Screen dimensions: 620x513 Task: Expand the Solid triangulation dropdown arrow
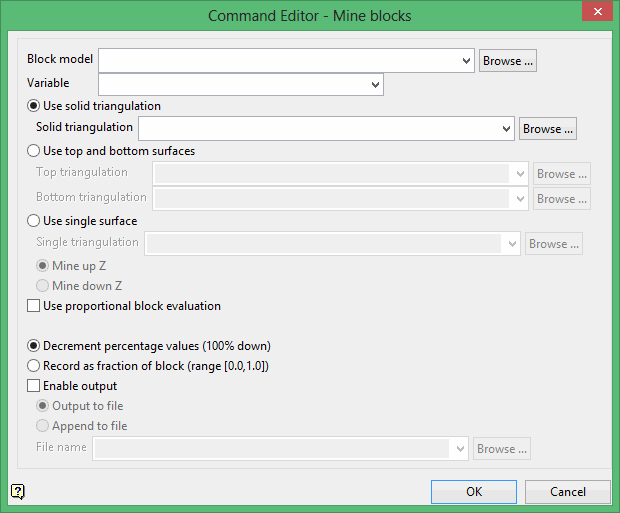point(506,129)
